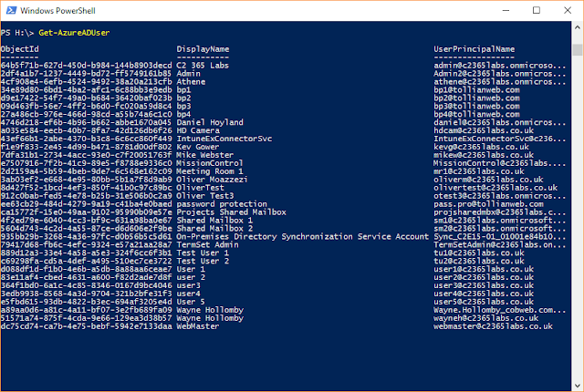Viewport: 584px width, 392px height.
Task: Click the scrollbar down arrow
Action: tap(578, 386)
